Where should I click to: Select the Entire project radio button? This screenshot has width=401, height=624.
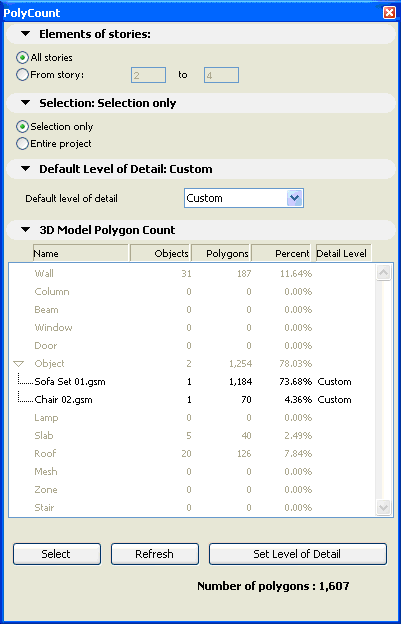pyautogui.click(x=22, y=144)
